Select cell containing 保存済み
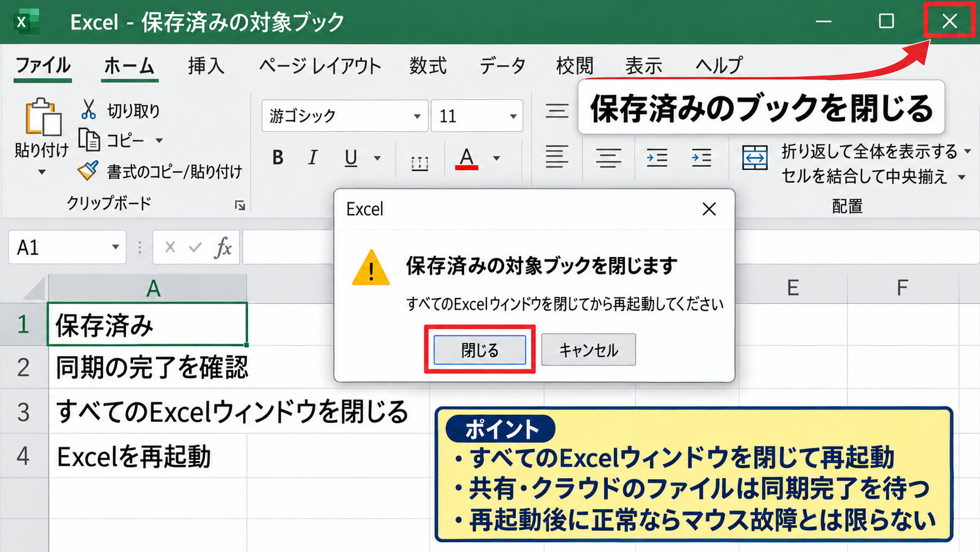This screenshot has width=980, height=552. (147, 324)
